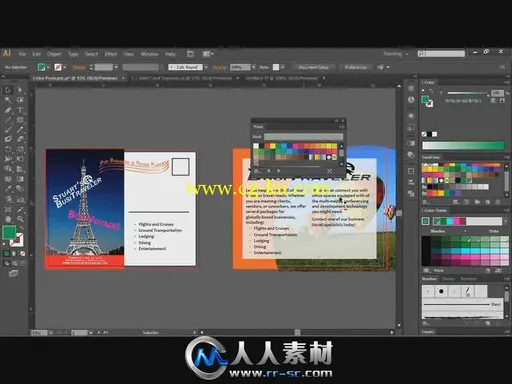The width and height of the screenshot is (512, 384).
Task: Click the green Fill box in toolbox
Action: point(9,232)
